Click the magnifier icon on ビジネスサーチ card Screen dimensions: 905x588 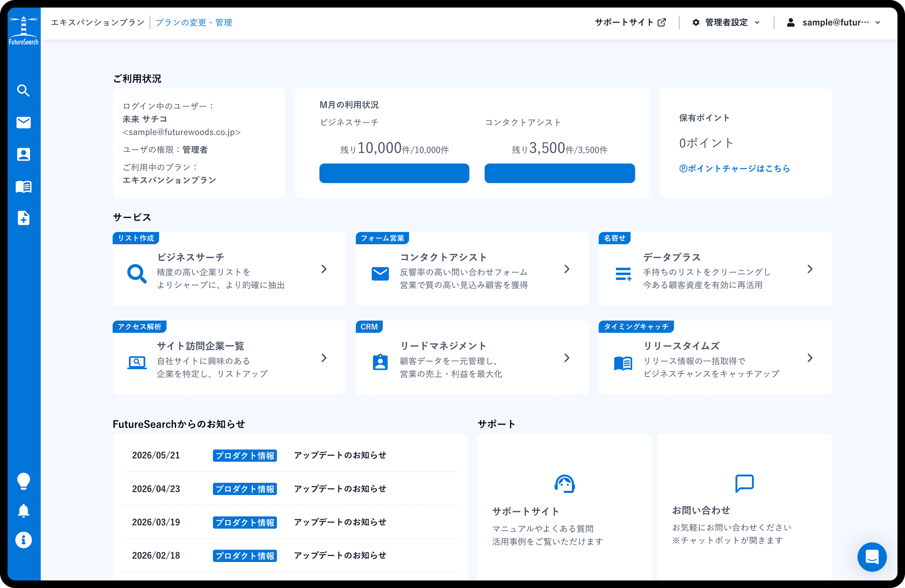pos(137,274)
